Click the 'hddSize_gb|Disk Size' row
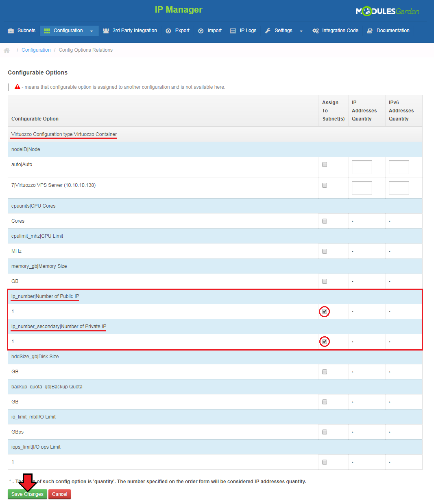The image size is (434, 504). [215, 357]
